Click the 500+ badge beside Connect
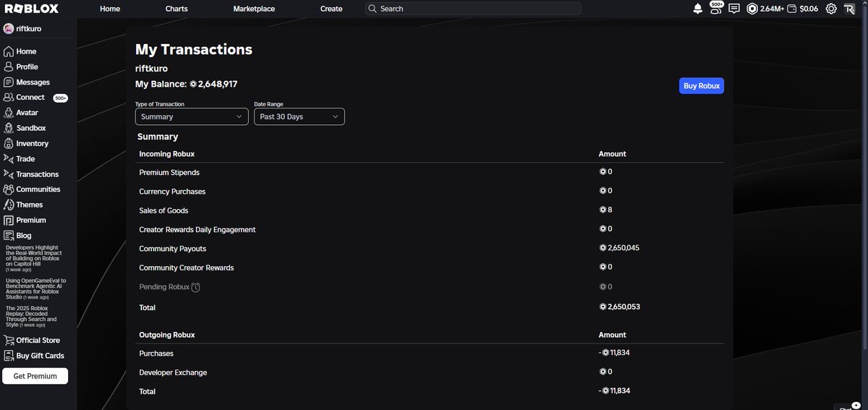This screenshot has height=410, width=868. (x=61, y=98)
